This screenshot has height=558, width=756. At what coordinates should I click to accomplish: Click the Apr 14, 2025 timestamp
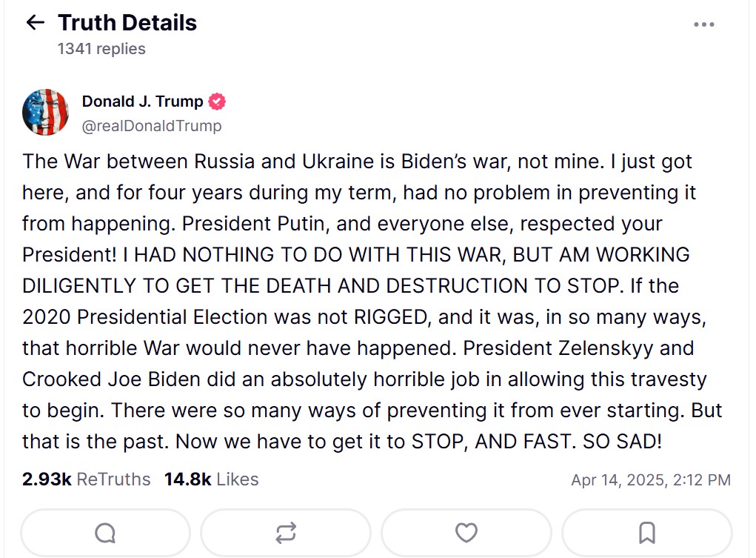[650, 480]
